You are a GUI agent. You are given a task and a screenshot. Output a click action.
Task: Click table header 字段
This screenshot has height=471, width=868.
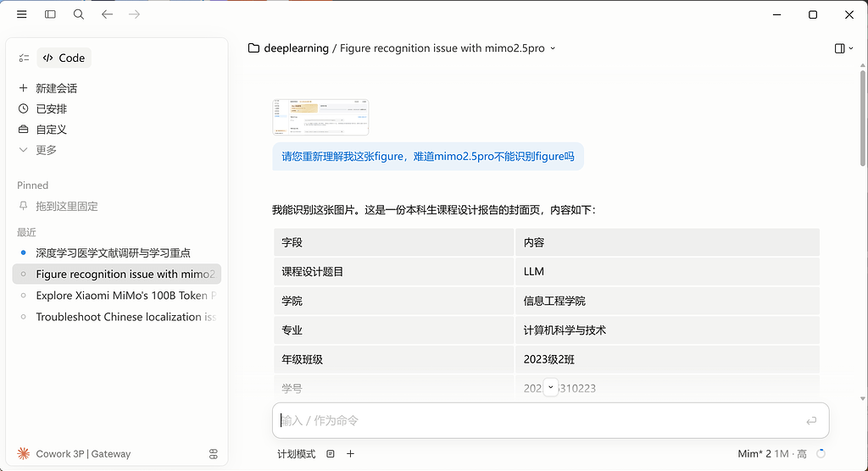(393, 242)
